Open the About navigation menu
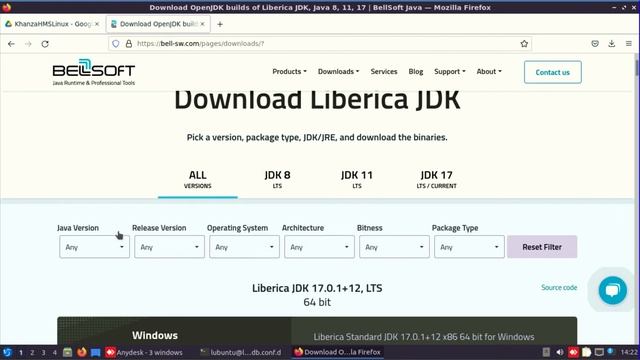 [x=489, y=71]
